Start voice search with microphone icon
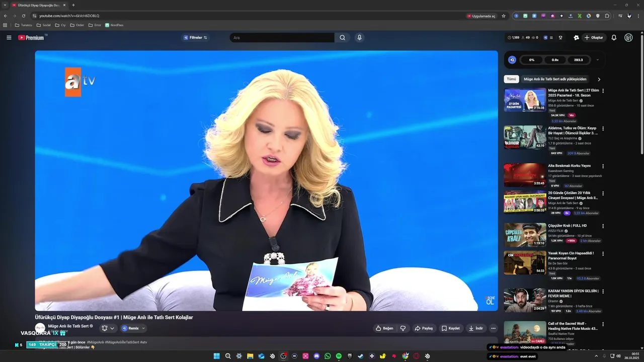 pyautogui.click(x=359, y=38)
